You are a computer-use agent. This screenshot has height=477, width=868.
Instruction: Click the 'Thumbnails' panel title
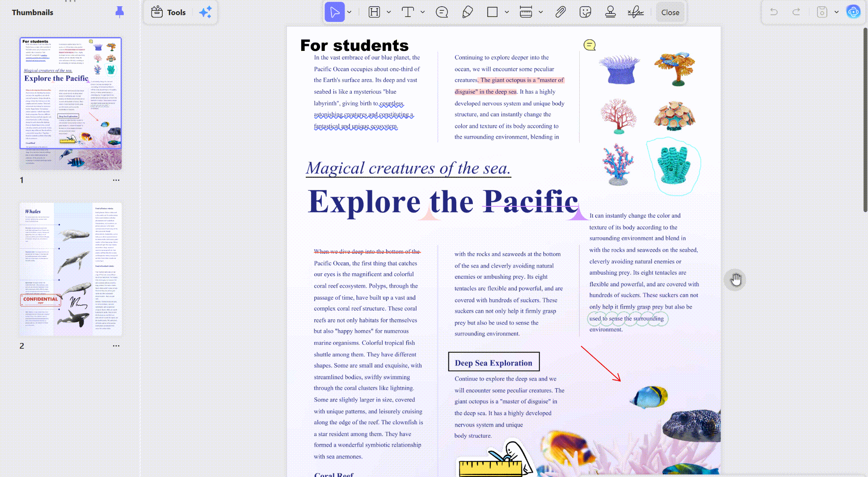click(x=33, y=13)
